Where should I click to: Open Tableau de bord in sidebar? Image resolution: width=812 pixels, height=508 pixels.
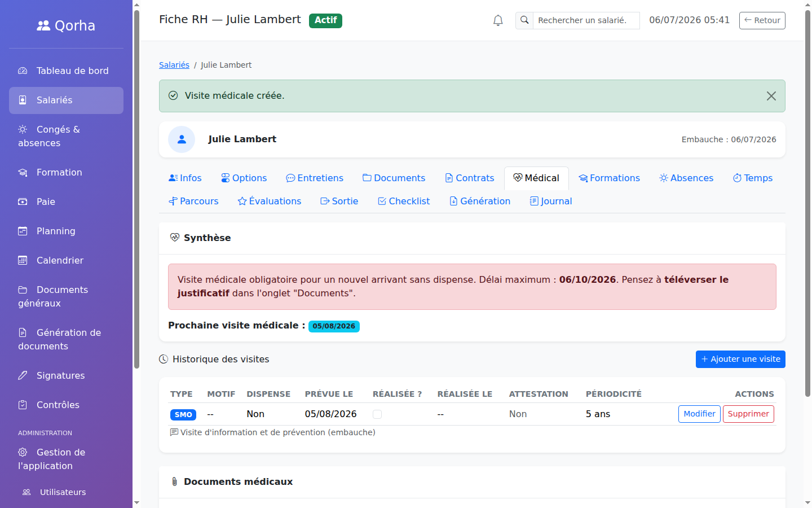66,71
